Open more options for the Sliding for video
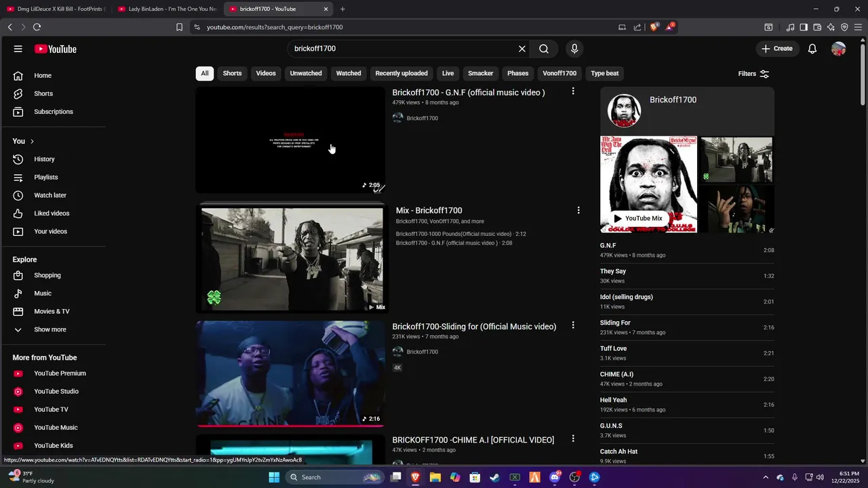The image size is (868, 488). [573, 325]
